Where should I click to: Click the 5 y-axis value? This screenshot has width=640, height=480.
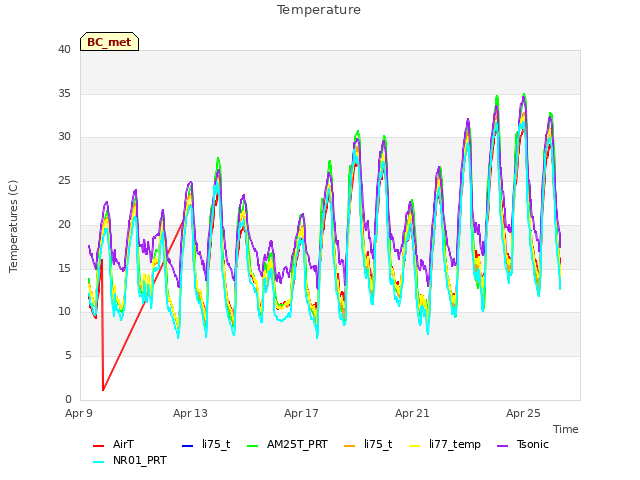(x=68, y=356)
